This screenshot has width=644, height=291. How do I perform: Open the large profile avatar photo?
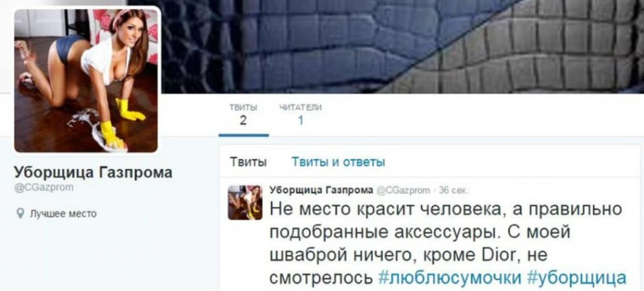tap(86, 81)
